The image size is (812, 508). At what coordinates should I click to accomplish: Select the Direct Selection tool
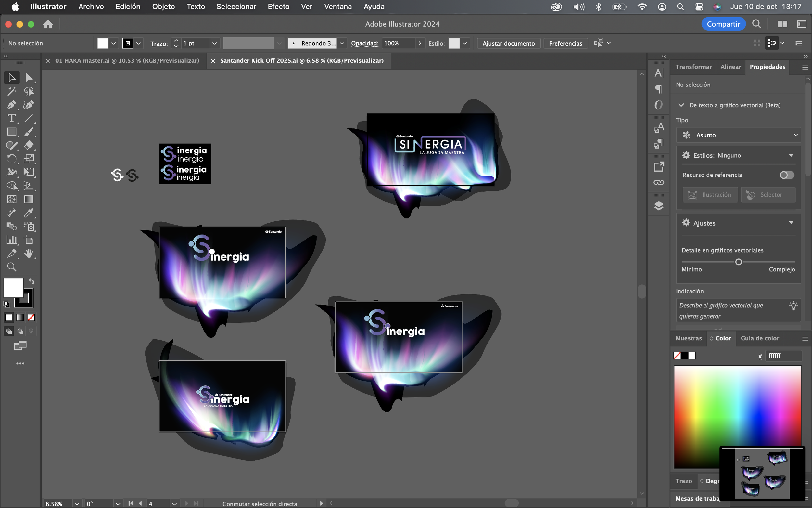tap(29, 78)
